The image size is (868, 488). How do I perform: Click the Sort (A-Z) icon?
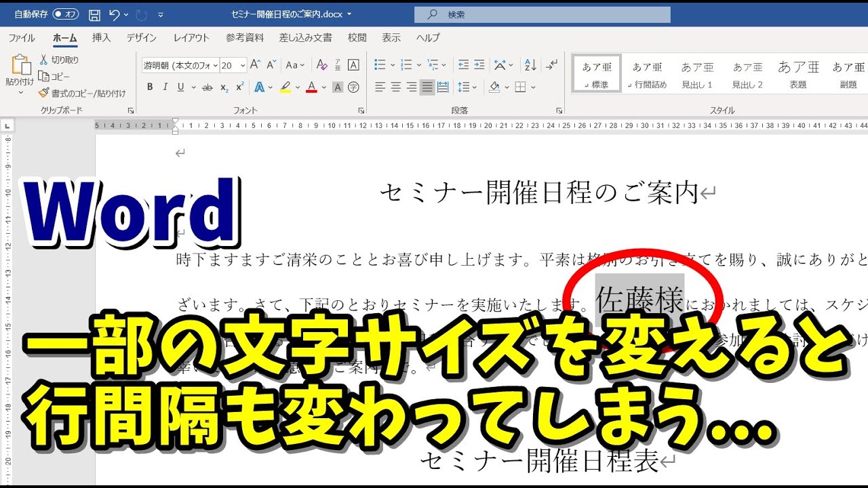tap(531, 65)
